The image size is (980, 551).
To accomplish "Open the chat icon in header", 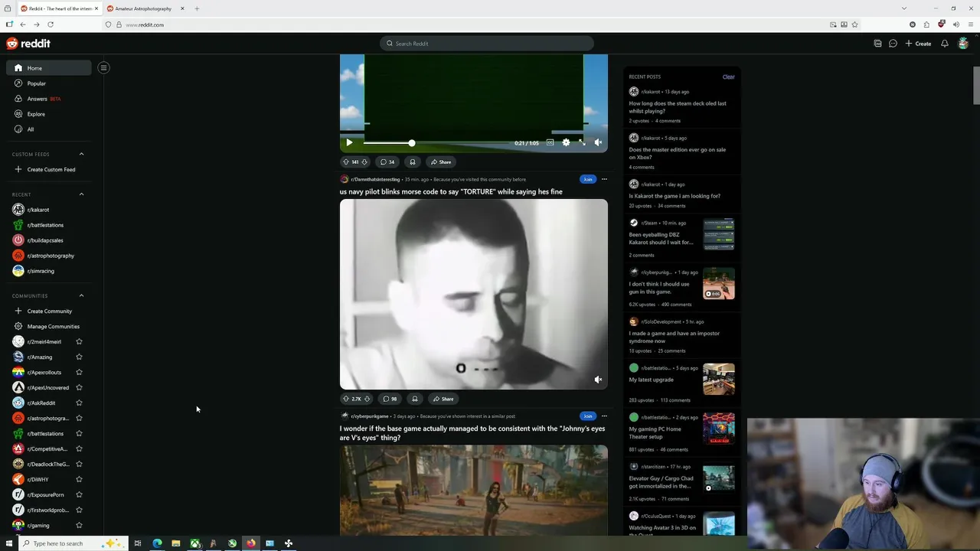I will point(893,44).
